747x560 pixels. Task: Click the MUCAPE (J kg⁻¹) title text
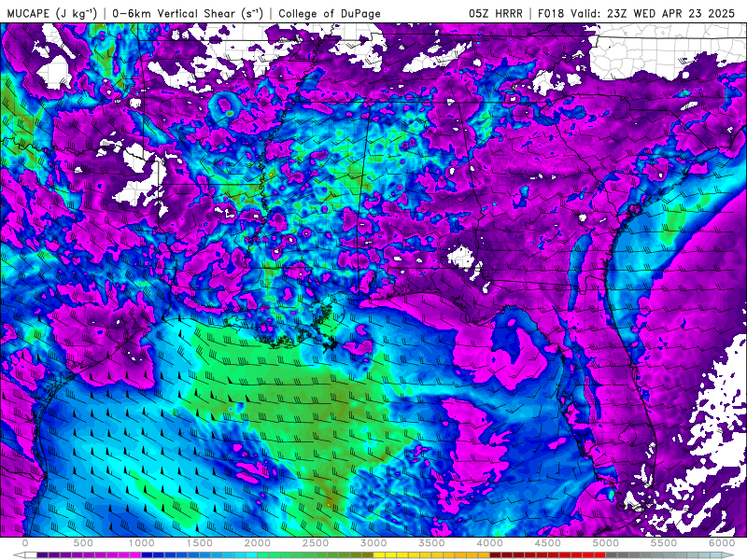[52, 13]
